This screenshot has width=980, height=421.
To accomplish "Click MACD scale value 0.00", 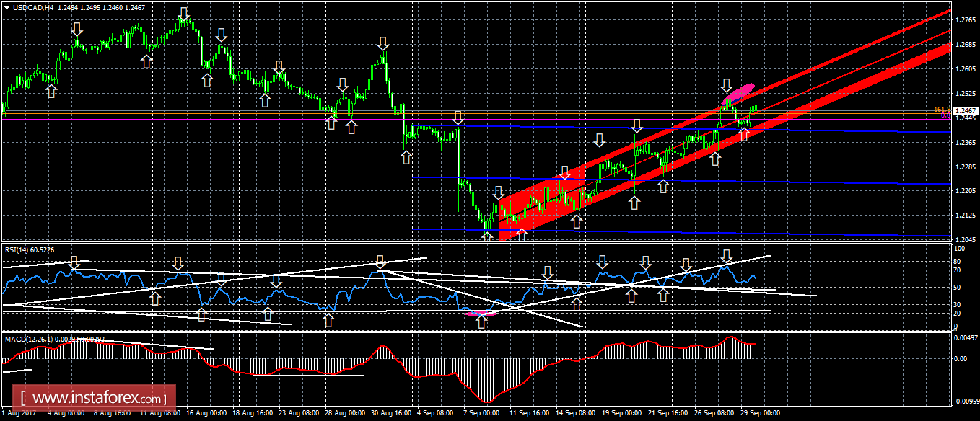I will point(961,358).
